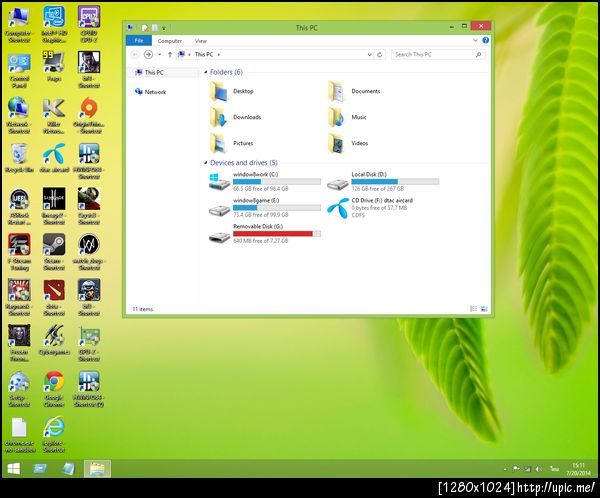Select the Watch Dogs desktop shortcut
The image size is (600, 498).
89,252
